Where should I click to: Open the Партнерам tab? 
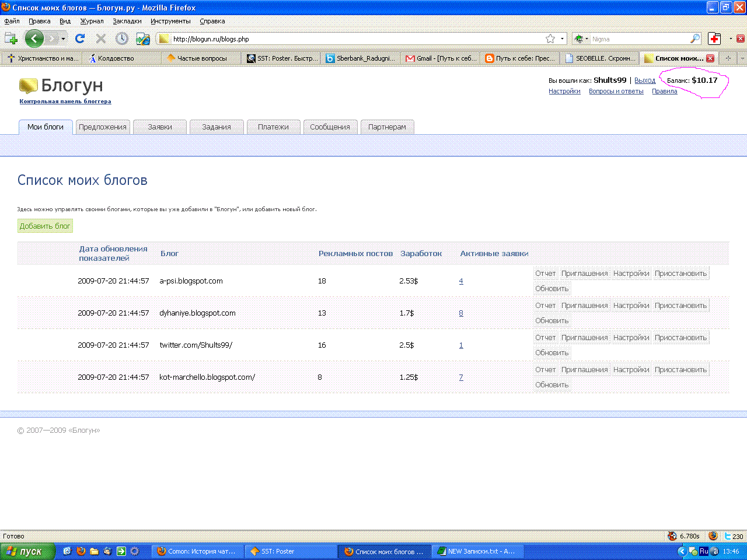click(x=388, y=127)
